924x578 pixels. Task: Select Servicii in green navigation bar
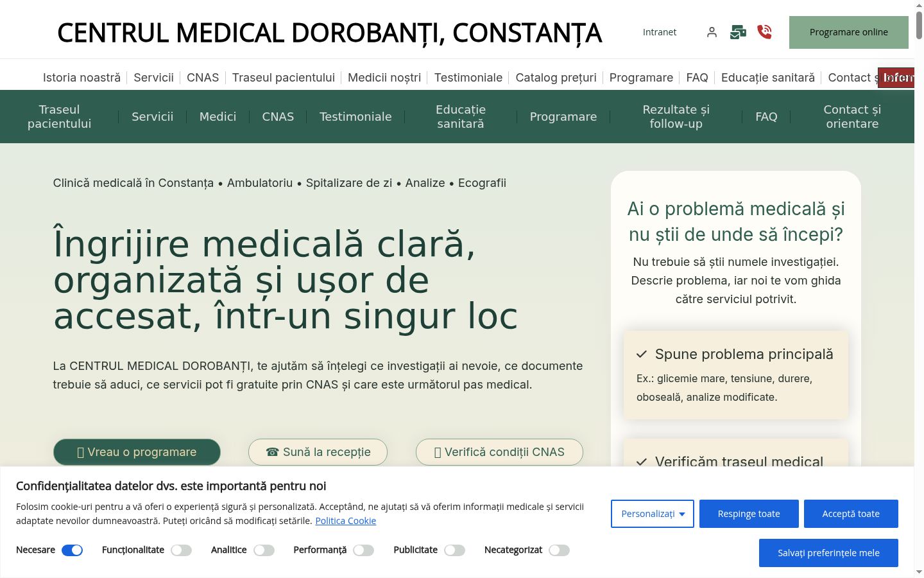153,116
